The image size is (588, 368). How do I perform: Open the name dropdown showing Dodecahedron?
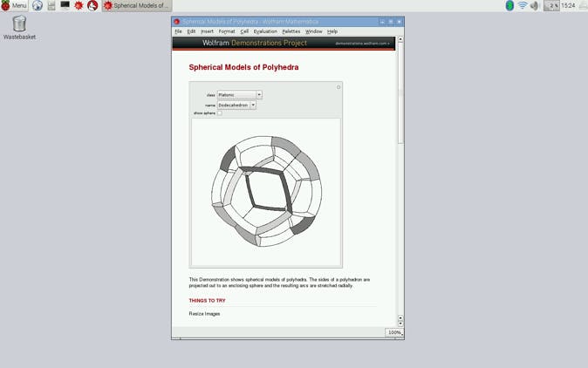click(236, 106)
